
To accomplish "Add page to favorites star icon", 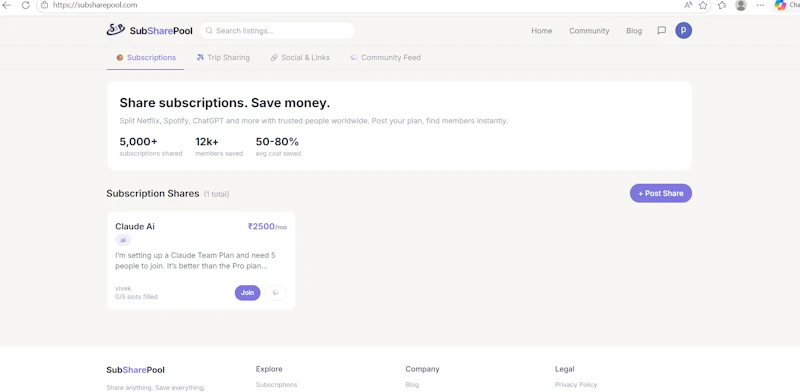I will (703, 5).
